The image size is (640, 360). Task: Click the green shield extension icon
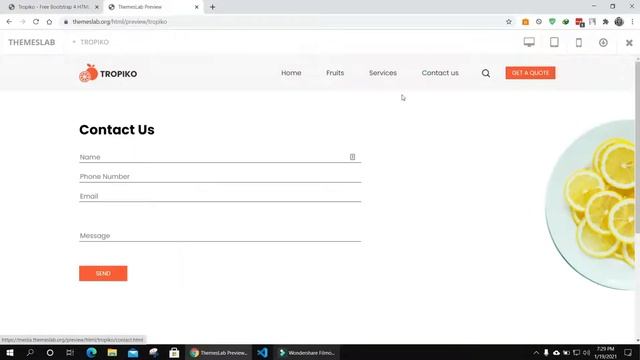pos(552,22)
